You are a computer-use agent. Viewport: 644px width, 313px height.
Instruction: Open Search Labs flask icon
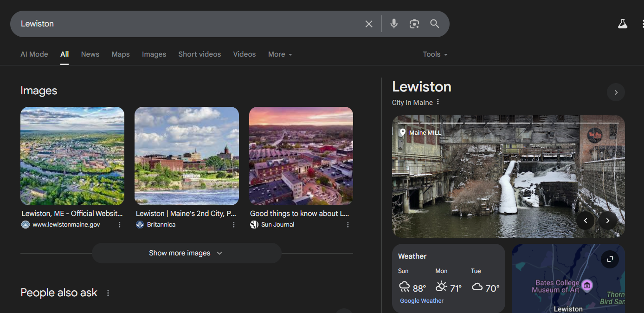622,24
